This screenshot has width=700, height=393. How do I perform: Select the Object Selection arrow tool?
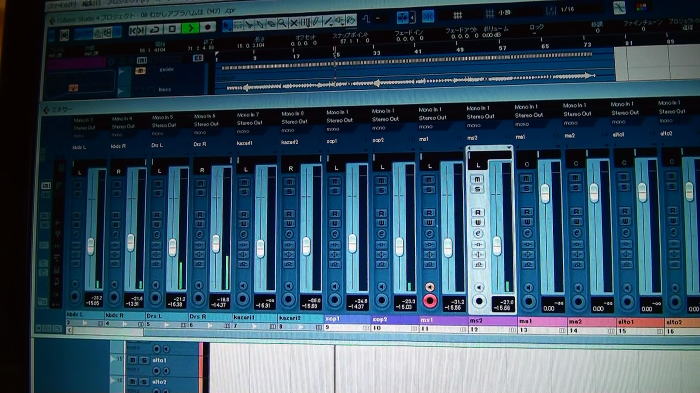[227, 26]
